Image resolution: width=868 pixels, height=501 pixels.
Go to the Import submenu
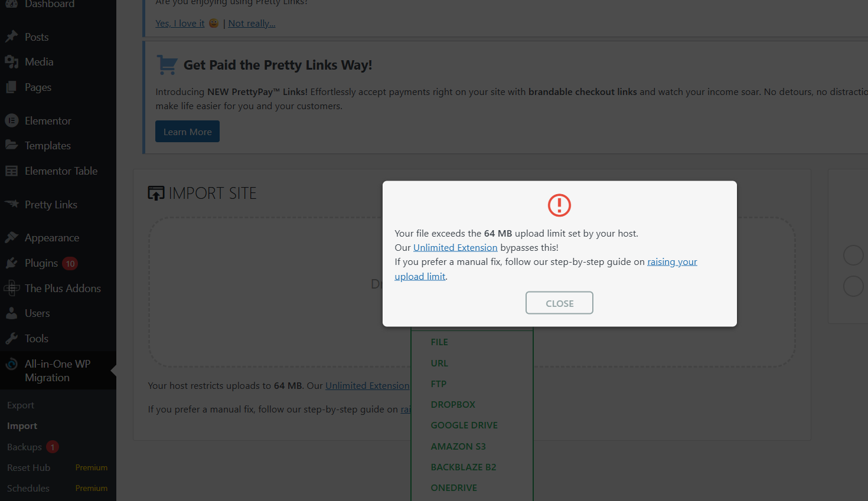click(x=22, y=426)
